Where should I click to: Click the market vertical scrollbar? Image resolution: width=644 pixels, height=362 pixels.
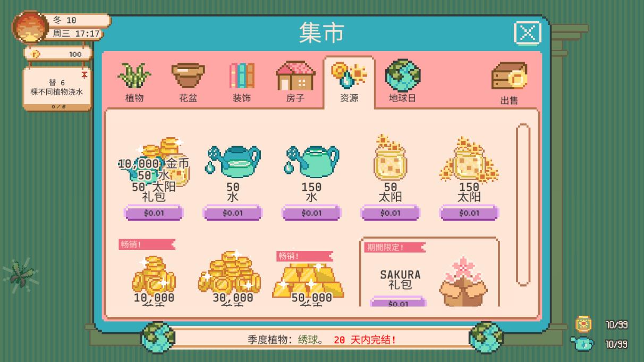pyautogui.click(x=523, y=205)
